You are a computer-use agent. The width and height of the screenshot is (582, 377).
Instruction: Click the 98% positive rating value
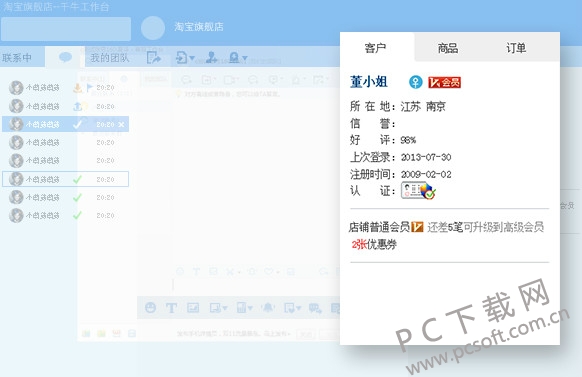408,140
